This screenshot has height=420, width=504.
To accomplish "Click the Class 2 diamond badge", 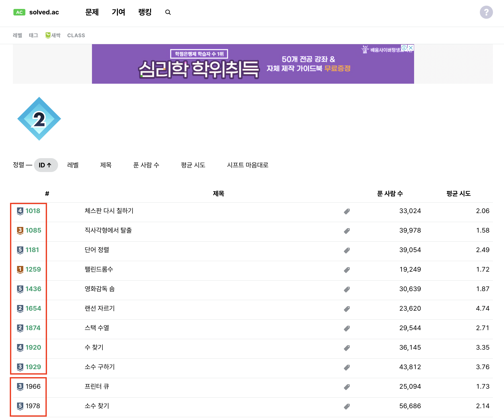I will [39, 119].
